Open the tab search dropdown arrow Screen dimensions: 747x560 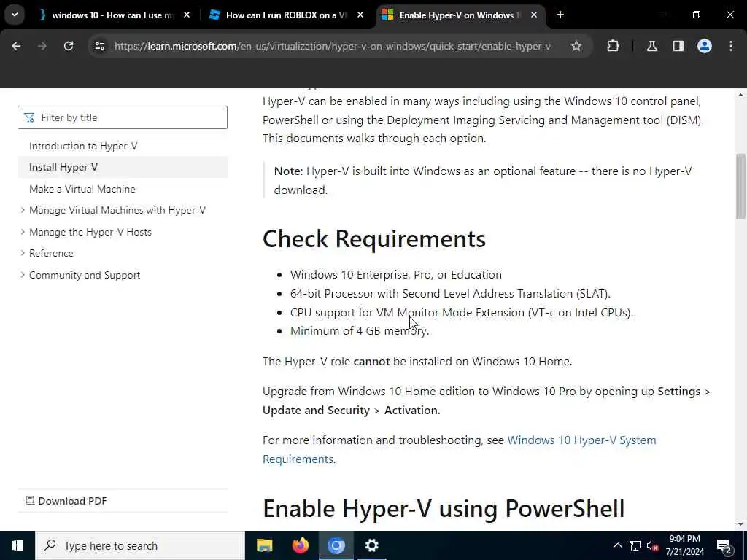pyautogui.click(x=15, y=15)
